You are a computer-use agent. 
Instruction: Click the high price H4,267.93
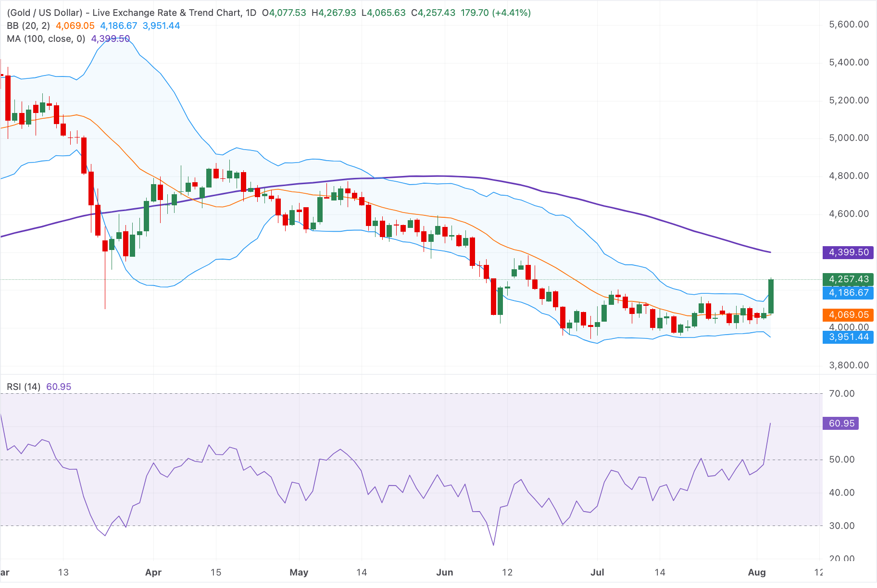pyautogui.click(x=334, y=13)
